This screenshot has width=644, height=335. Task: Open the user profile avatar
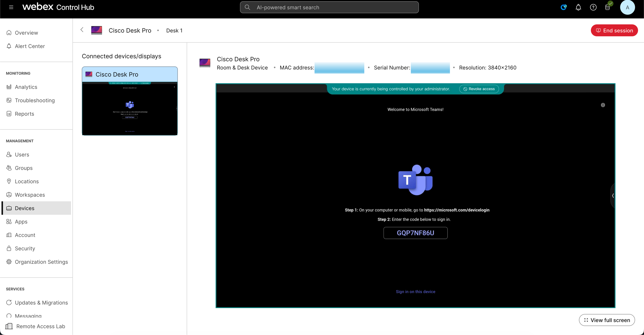click(627, 7)
